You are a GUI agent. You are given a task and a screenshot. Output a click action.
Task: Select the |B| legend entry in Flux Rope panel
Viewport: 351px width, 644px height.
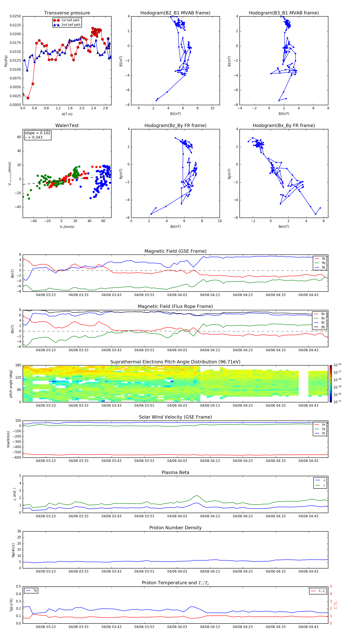[320, 327]
